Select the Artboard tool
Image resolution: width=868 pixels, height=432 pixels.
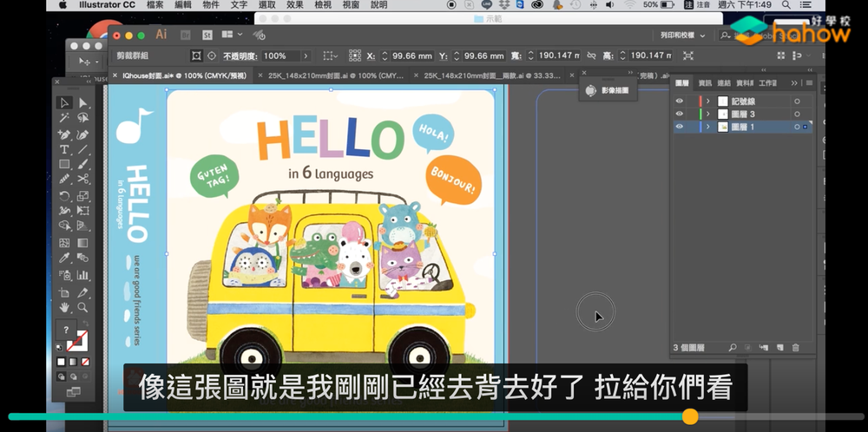coord(64,292)
